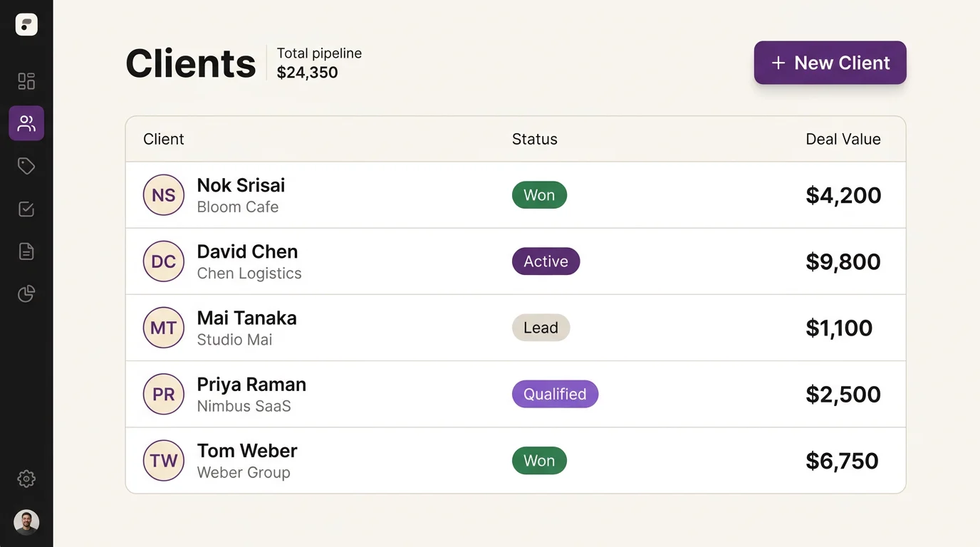Viewport: 980px width, 547px height.
Task: Open the documents icon in sidebar
Action: coord(26,251)
